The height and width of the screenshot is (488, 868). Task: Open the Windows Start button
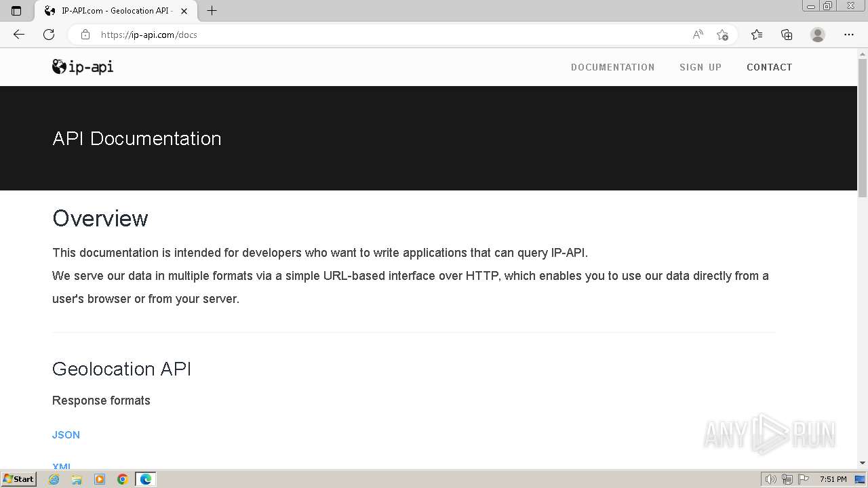click(19, 479)
